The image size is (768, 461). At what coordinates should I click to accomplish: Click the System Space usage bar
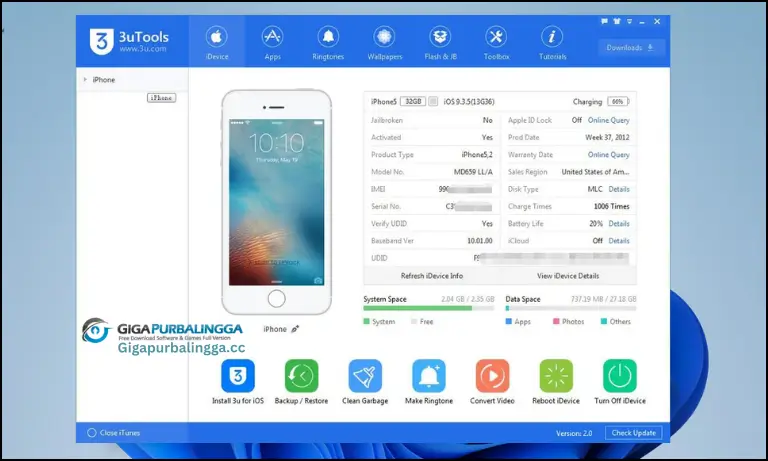429,308
